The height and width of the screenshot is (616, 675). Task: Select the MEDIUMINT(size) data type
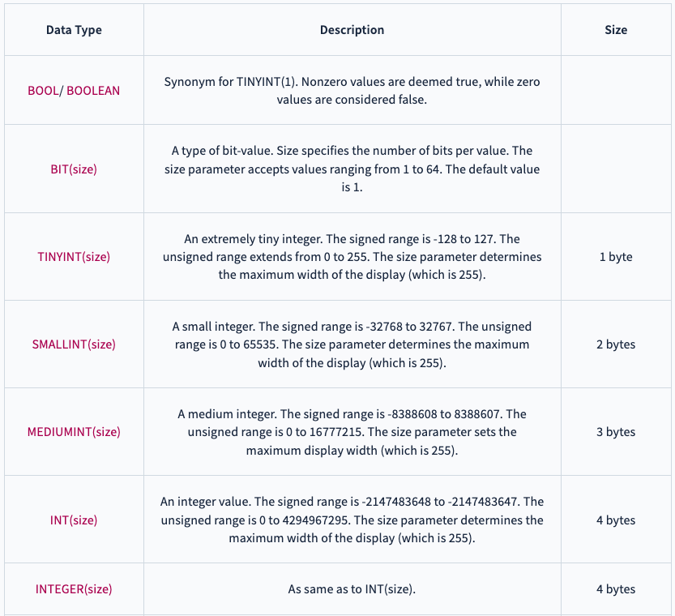(74, 432)
